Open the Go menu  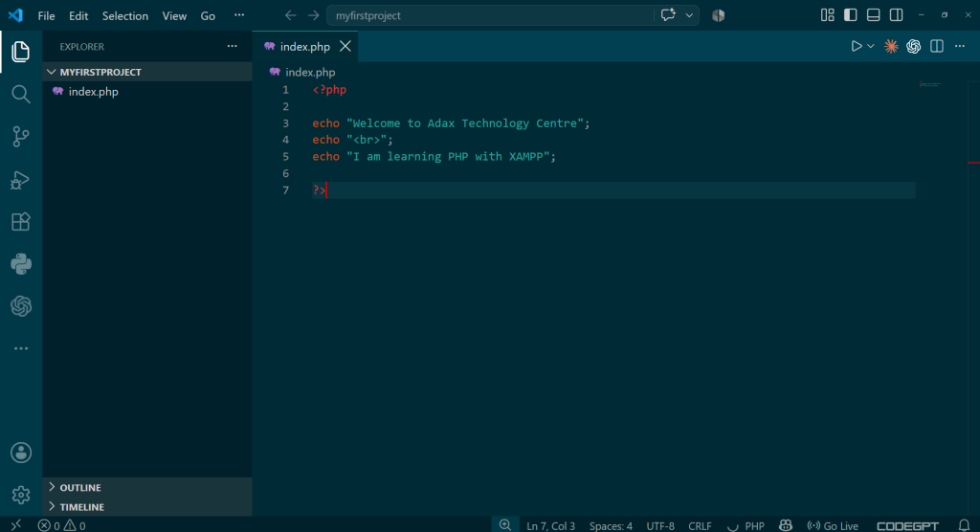click(x=208, y=15)
